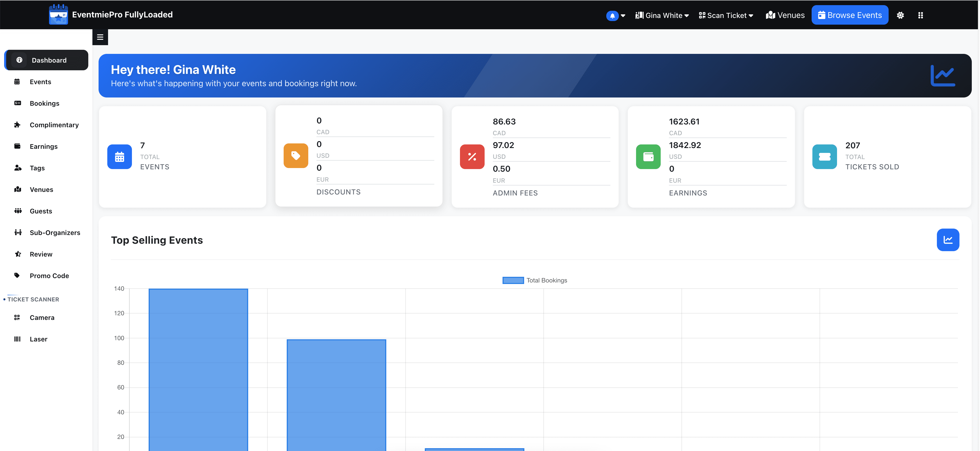
Task: Click the Review half-star icon
Action: click(x=18, y=254)
